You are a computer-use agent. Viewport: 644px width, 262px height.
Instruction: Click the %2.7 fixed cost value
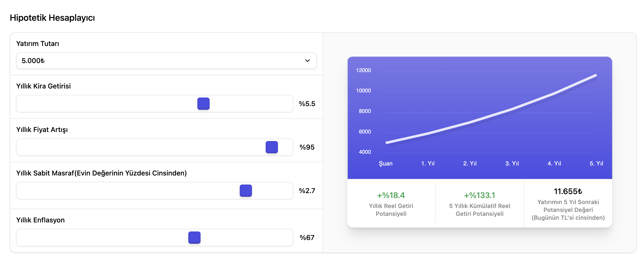[x=307, y=191]
